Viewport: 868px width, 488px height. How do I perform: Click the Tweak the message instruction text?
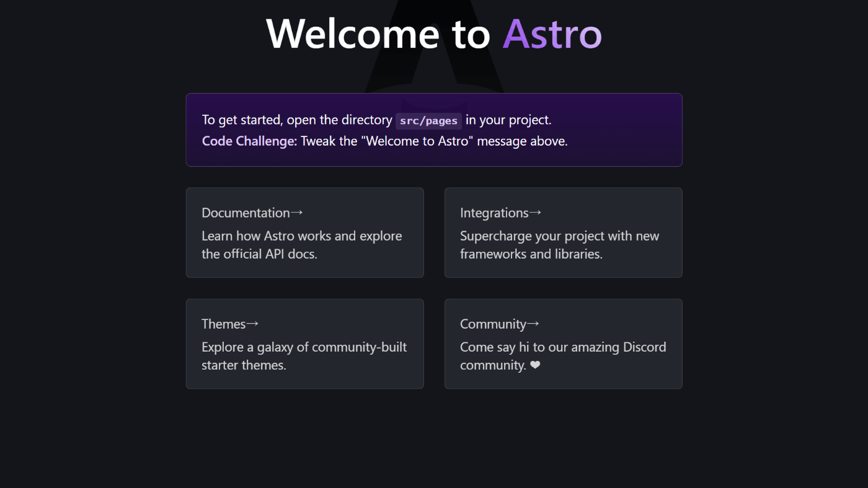(433, 141)
